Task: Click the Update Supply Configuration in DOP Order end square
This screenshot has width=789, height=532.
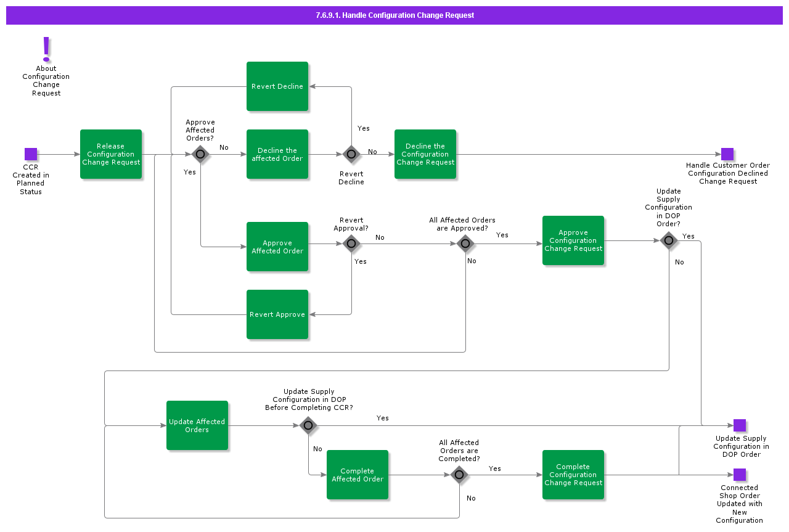Action: (740, 425)
